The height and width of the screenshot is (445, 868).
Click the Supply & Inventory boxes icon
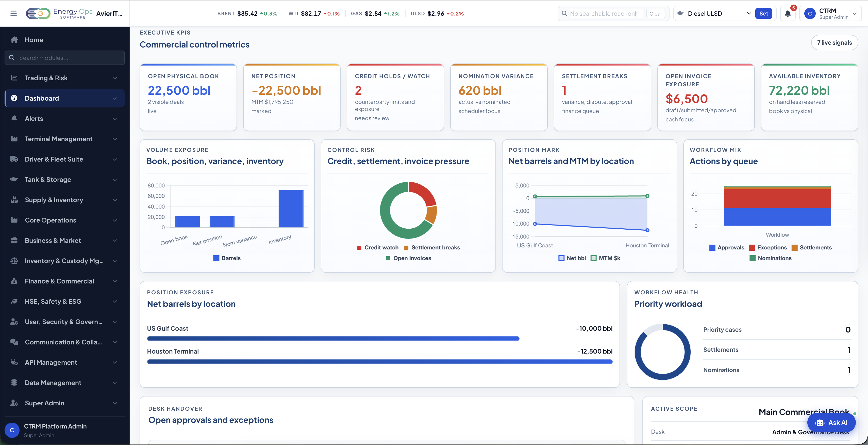click(x=14, y=200)
